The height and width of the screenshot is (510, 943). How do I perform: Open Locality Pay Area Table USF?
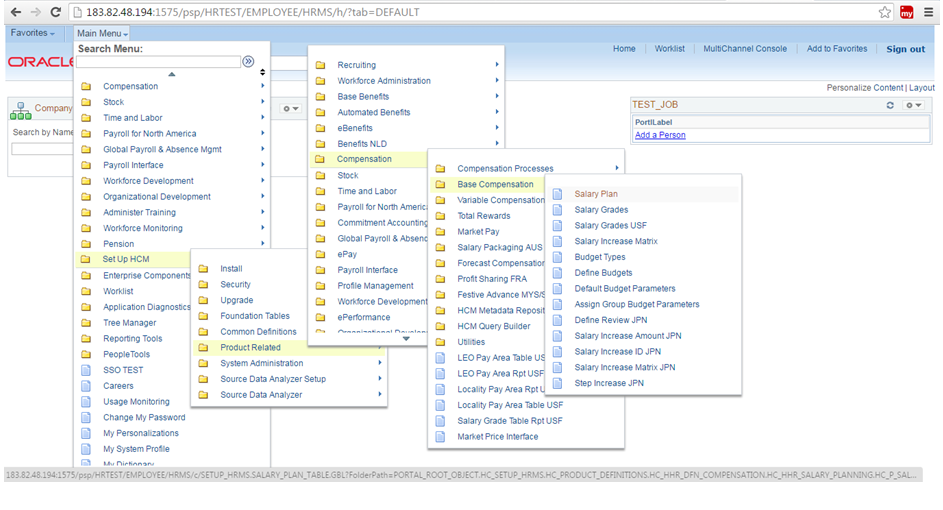(x=510, y=405)
